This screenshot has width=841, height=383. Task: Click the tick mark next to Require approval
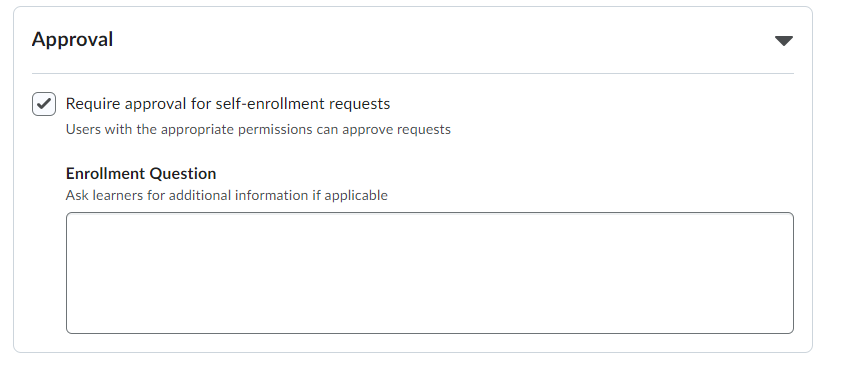pos(44,104)
